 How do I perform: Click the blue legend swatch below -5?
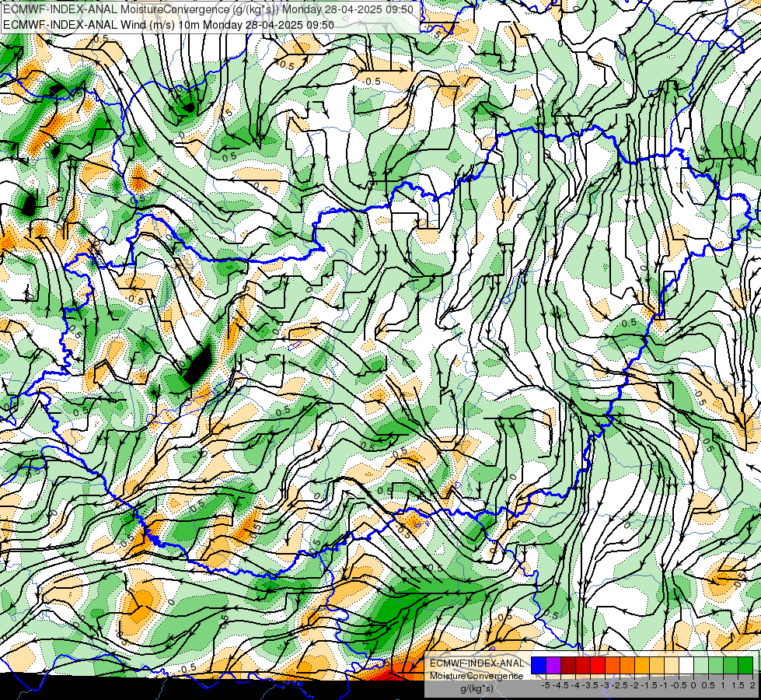[x=539, y=666]
